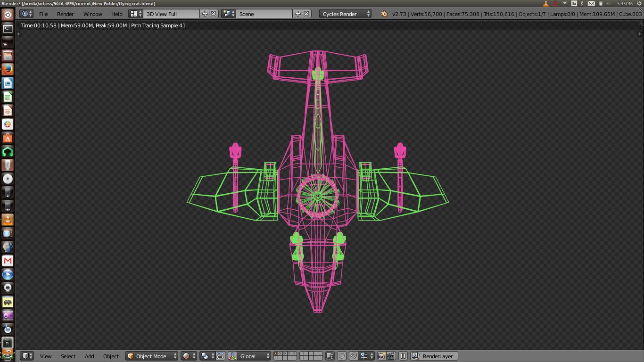Screen dimensions: 644x362
Task: Open the 5:45 PM clock menu
Action: (x=625, y=3)
